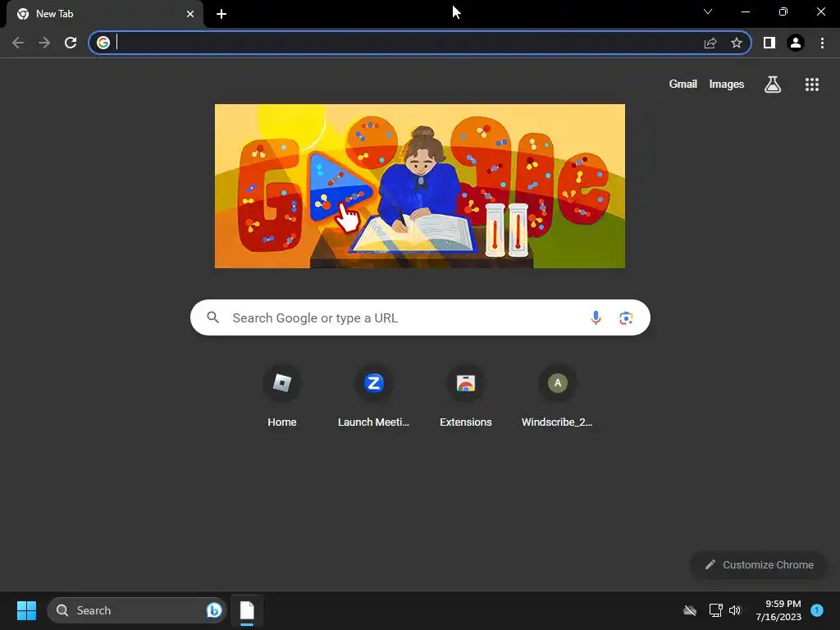
Task: Open the Home shortcut tile
Action: point(282,396)
